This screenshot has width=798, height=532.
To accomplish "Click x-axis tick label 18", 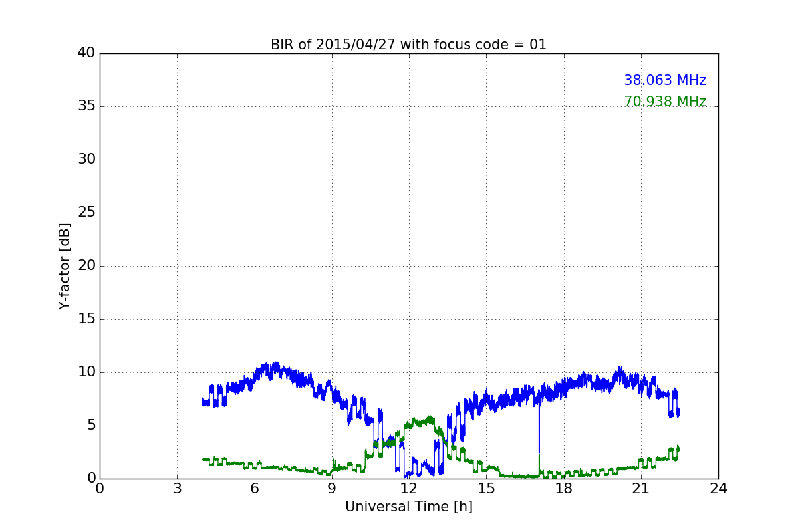I will [563, 489].
